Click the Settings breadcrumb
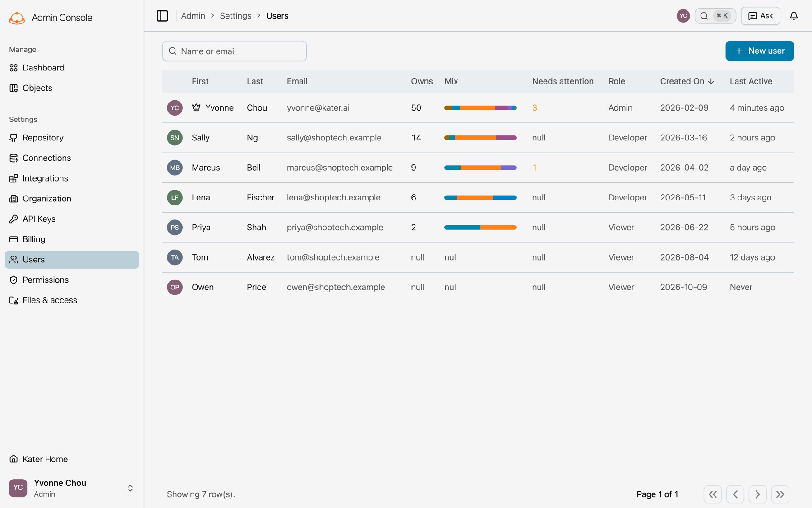The height and width of the screenshot is (508, 812). (235, 16)
